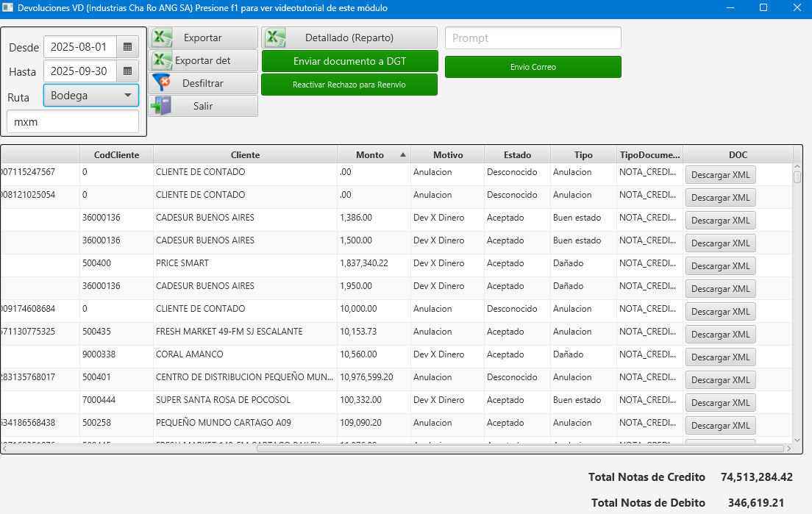This screenshot has height=514, width=812.
Task: Click the Excel icon on Detallado (Reparto)
Action: 275,38
